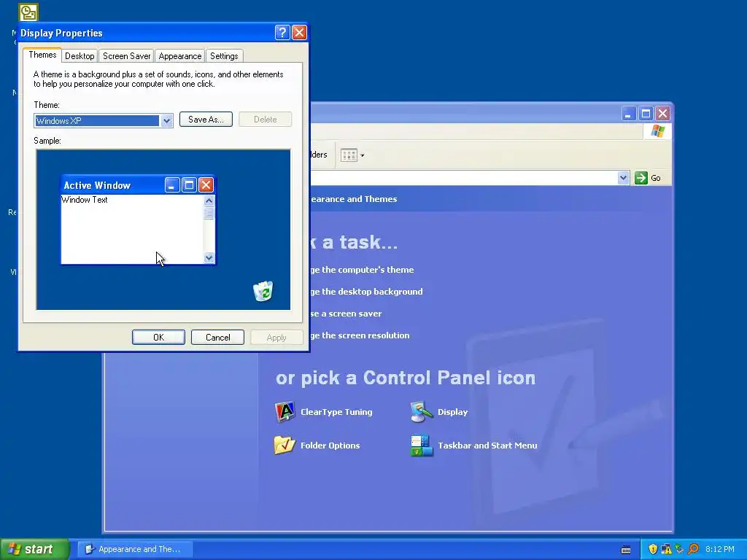Close the Control Panel window
This screenshot has width=747, height=560.
click(x=662, y=113)
